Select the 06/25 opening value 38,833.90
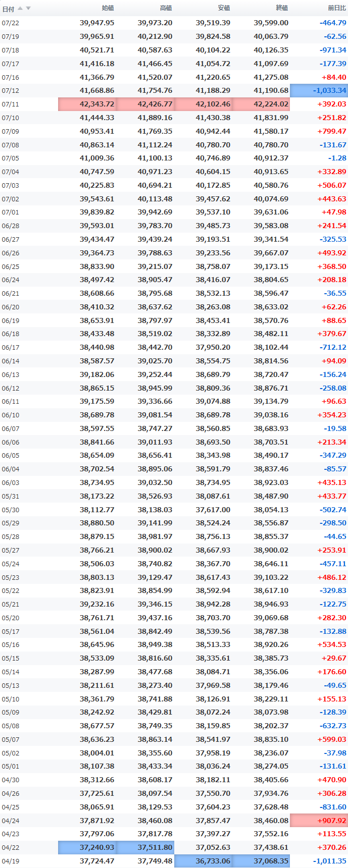 click(x=97, y=266)
